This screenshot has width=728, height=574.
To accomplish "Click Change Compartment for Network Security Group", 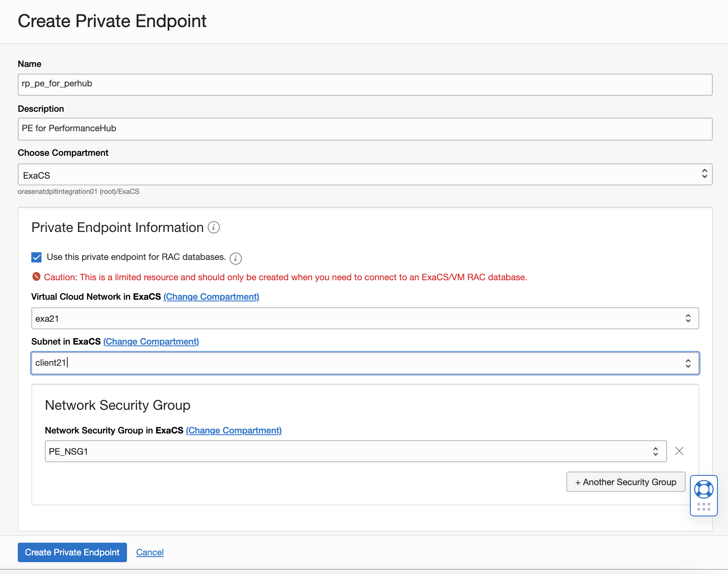I will [x=234, y=430].
